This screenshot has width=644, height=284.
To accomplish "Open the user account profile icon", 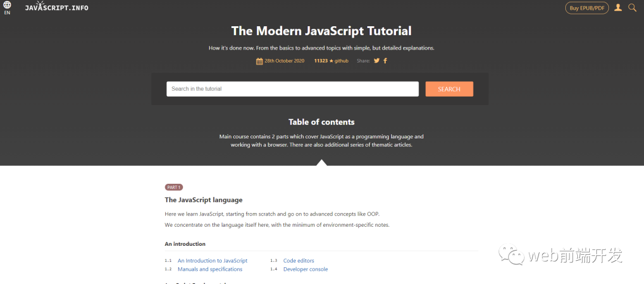I will tap(618, 7).
